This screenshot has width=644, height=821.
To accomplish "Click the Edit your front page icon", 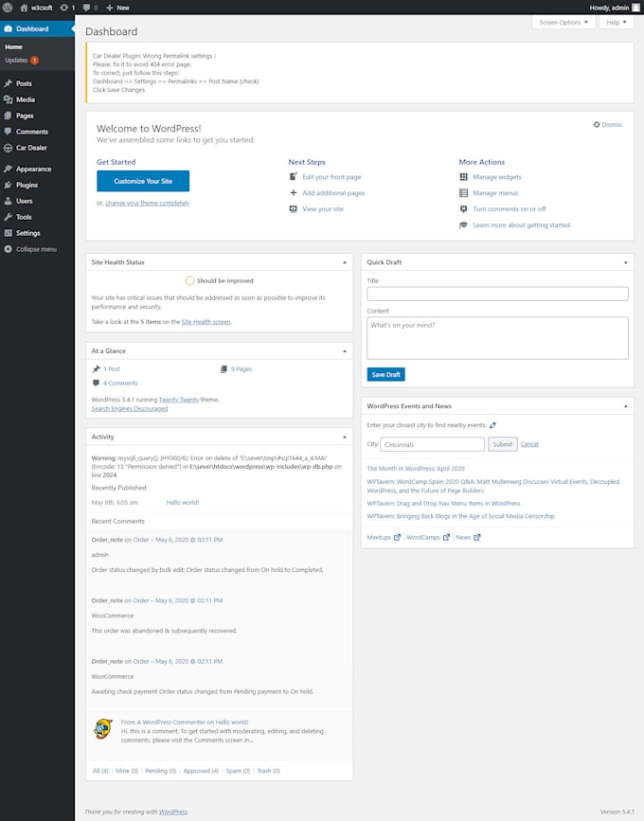I will click(294, 176).
